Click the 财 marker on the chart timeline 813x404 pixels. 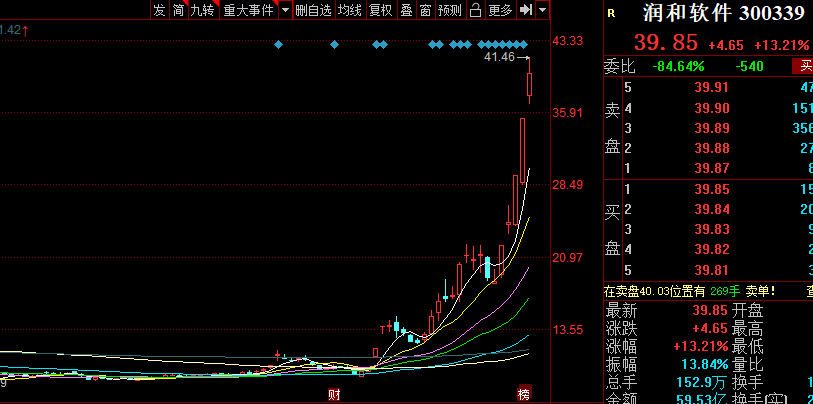(333, 395)
